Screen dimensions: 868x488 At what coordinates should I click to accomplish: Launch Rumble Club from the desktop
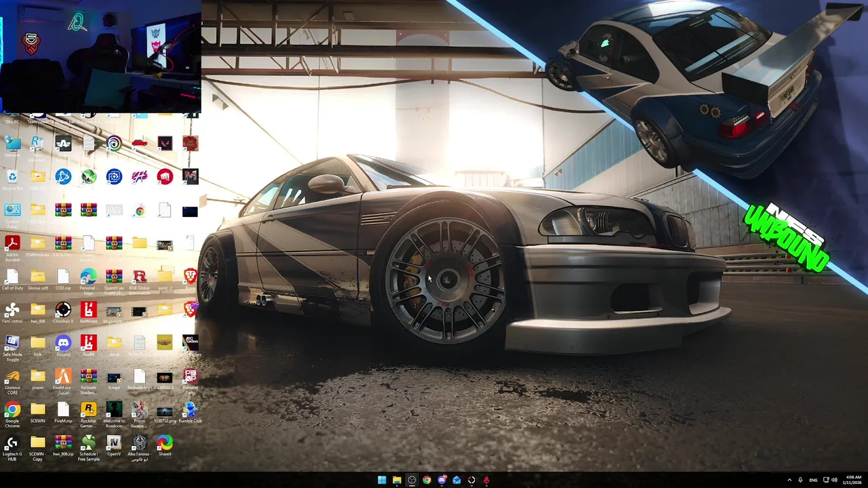(190, 412)
